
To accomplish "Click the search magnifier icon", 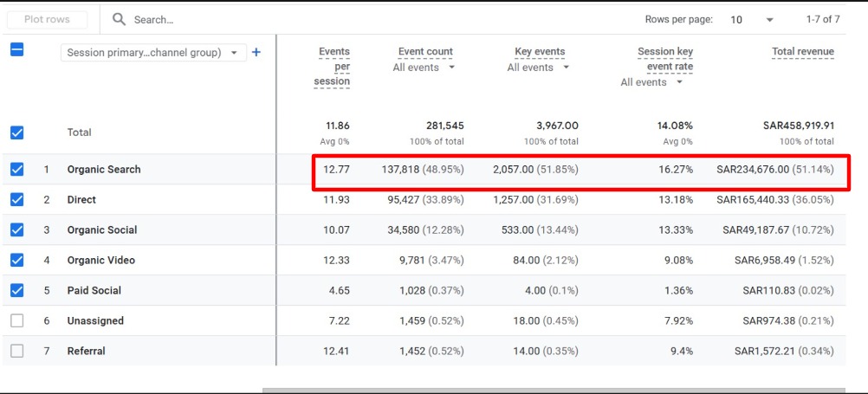I will 120,19.
